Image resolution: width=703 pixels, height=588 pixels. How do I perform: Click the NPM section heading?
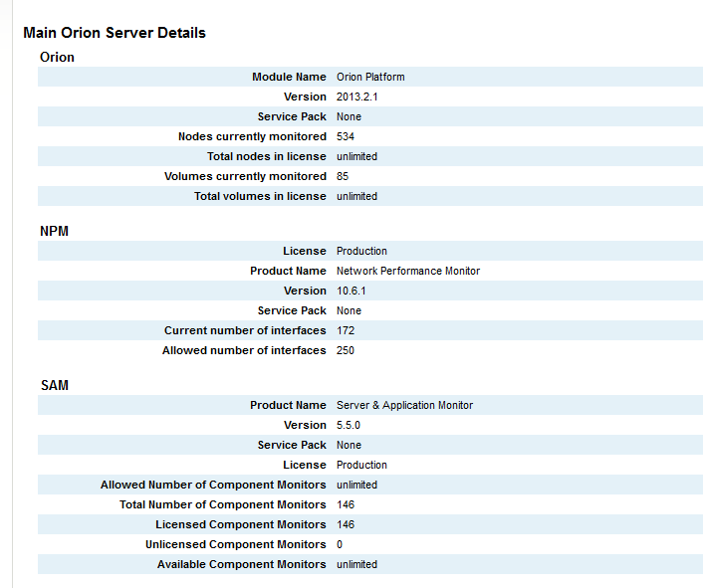54,231
